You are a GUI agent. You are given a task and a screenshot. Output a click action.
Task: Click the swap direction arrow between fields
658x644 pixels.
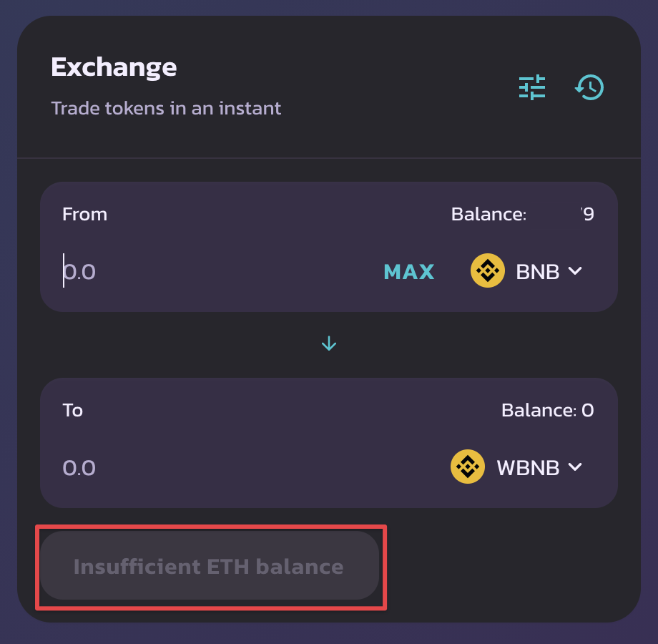point(328,343)
